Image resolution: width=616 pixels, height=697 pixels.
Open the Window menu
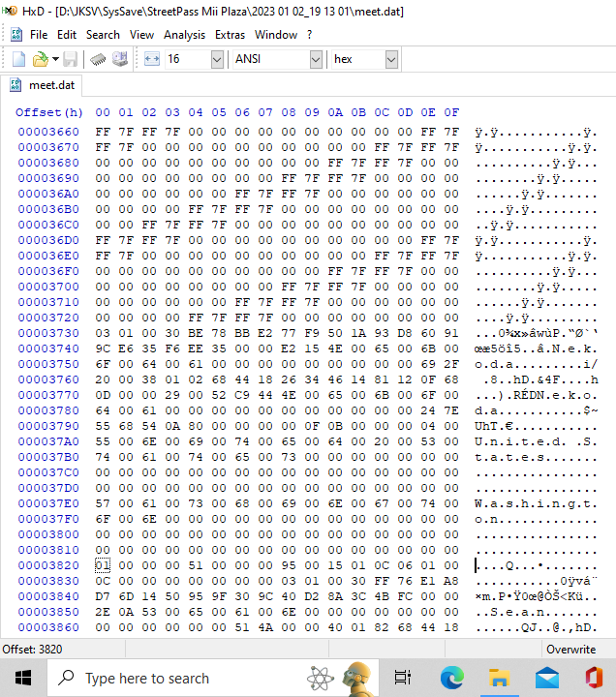[276, 35]
